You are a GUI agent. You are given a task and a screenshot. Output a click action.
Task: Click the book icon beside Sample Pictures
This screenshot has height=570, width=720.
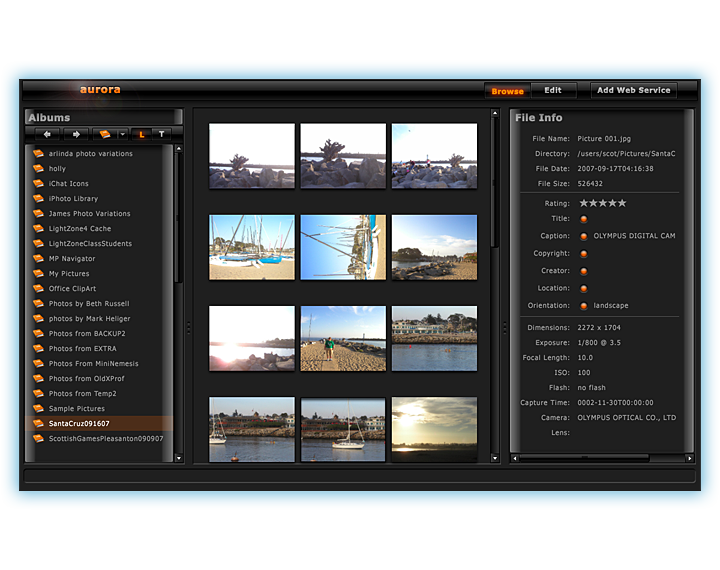pos(38,409)
